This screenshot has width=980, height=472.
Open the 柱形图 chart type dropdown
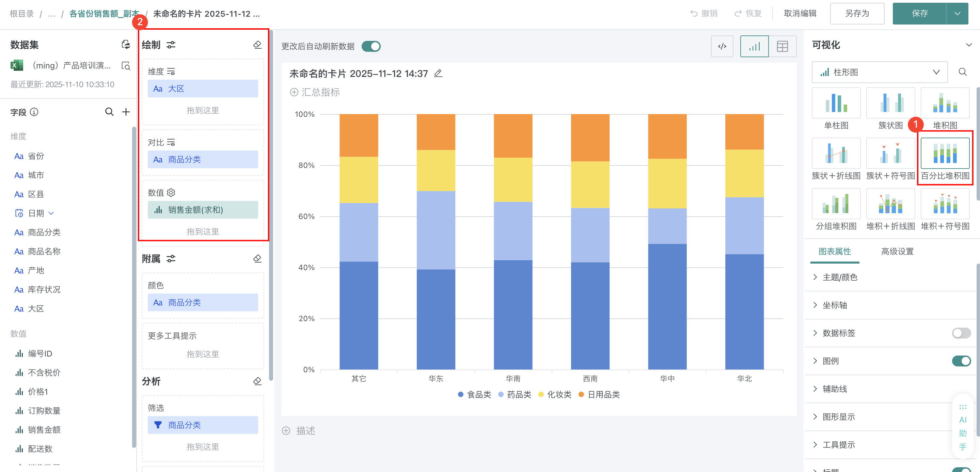tap(879, 72)
